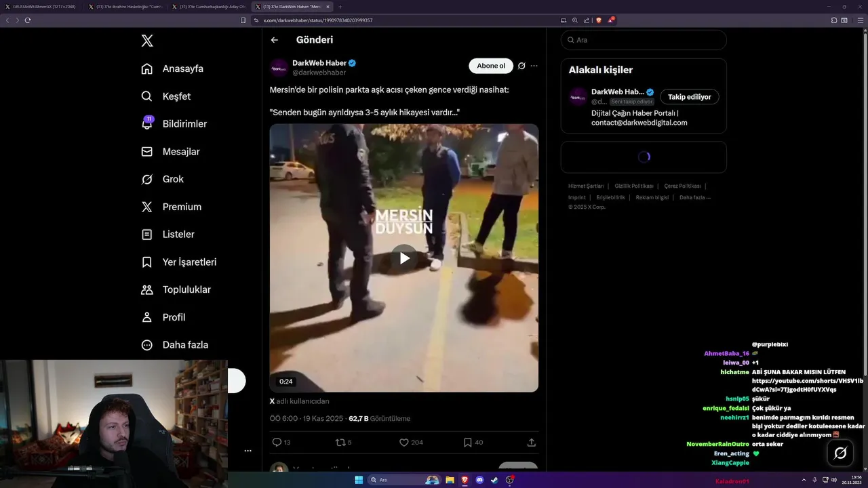Reload the page
The width and height of the screenshot is (868, 488).
(x=28, y=20)
